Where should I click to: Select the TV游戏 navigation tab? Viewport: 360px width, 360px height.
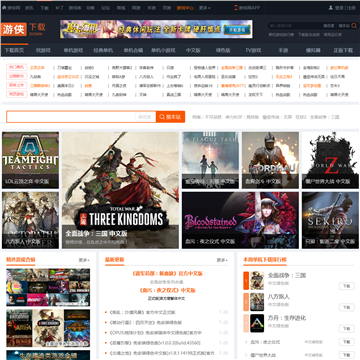[253, 50]
